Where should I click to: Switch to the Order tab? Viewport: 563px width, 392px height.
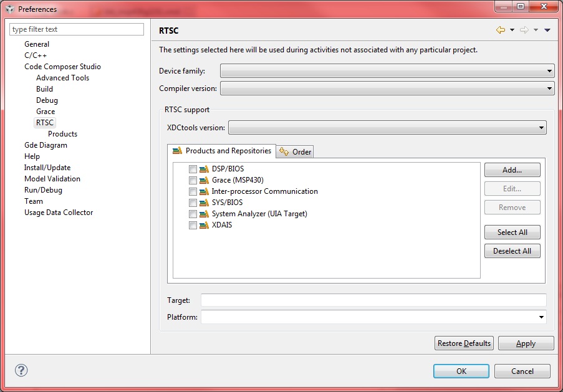[295, 152]
